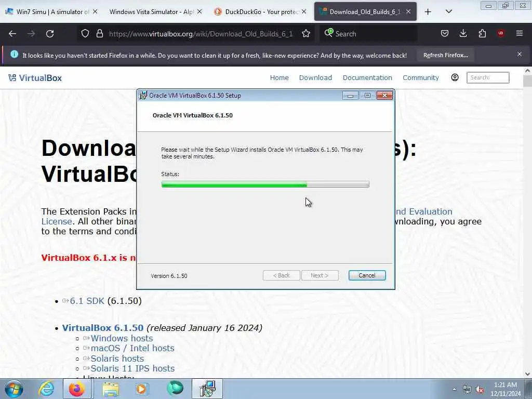Image resolution: width=532 pixels, height=399 pixels.
Task: Click the Firefox taskbar icon
Action: (x=77, y=389)
